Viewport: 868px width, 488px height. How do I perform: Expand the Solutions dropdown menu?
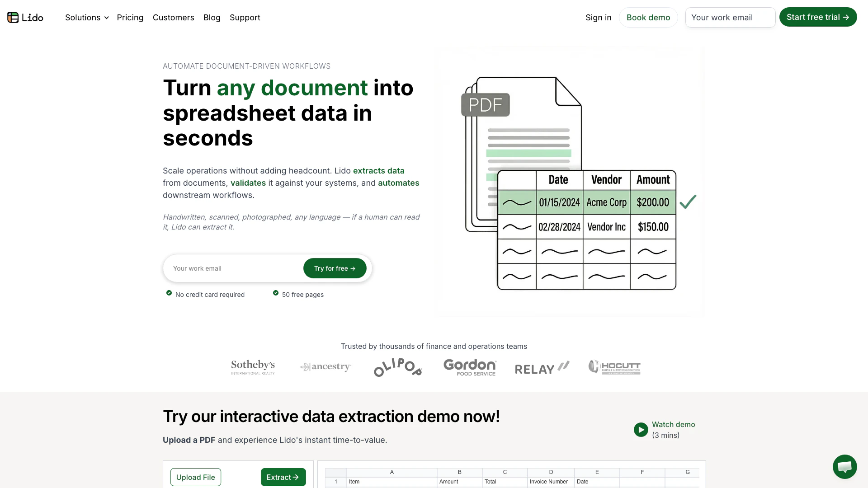(x=87, y=18)
